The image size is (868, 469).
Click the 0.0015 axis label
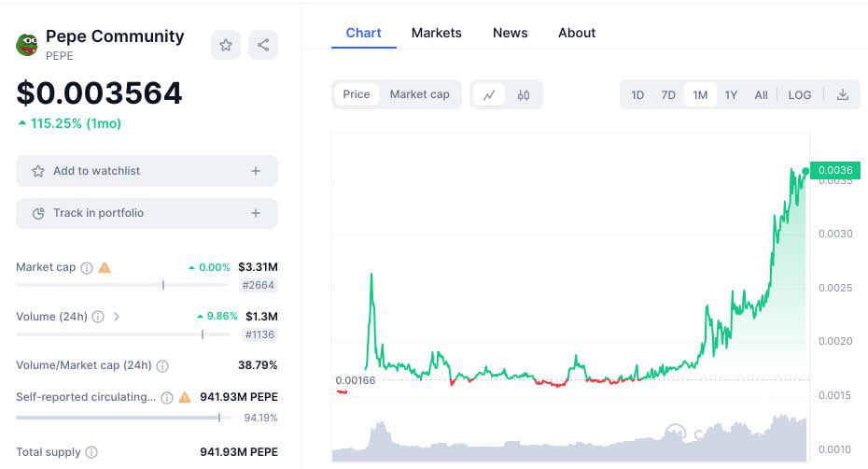click(835, 395)
